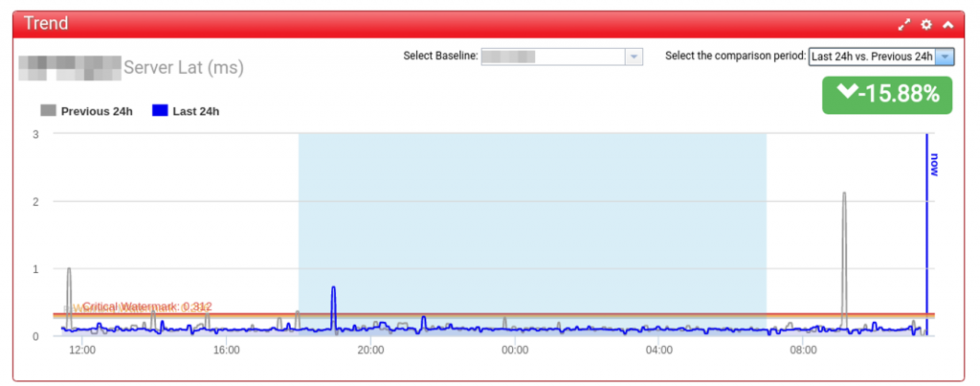
Task: Click the 08:00 x-axis label
Action: (803, 351)
